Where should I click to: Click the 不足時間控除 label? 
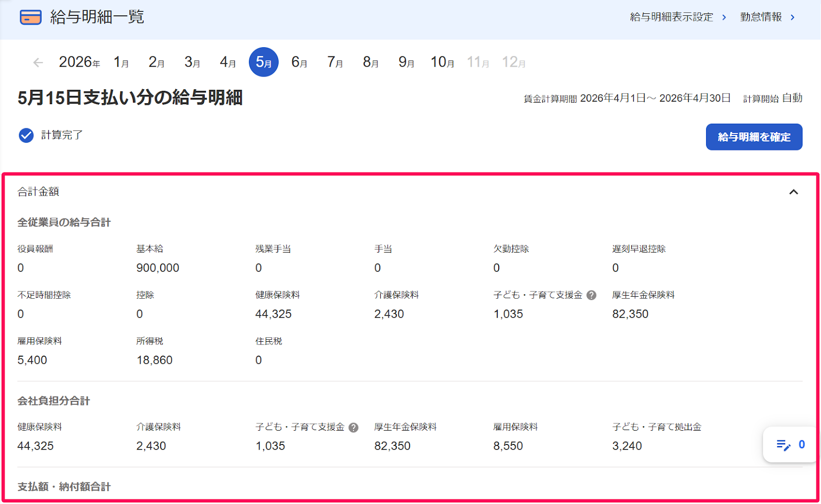(x=44, y=295)
